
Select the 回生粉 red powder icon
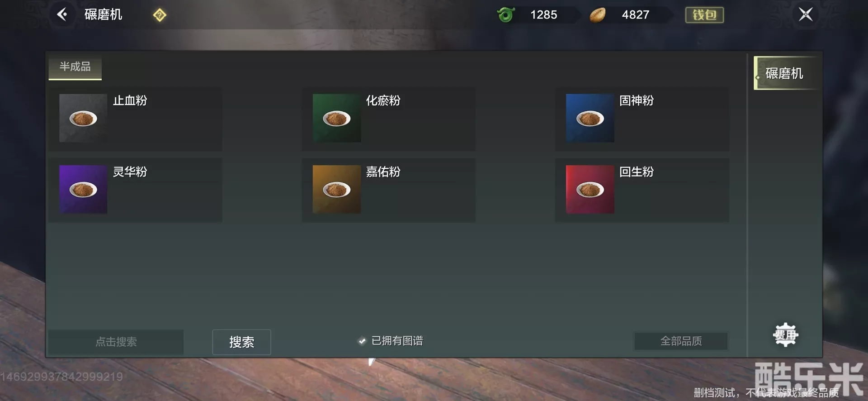[x=590, y=189]
